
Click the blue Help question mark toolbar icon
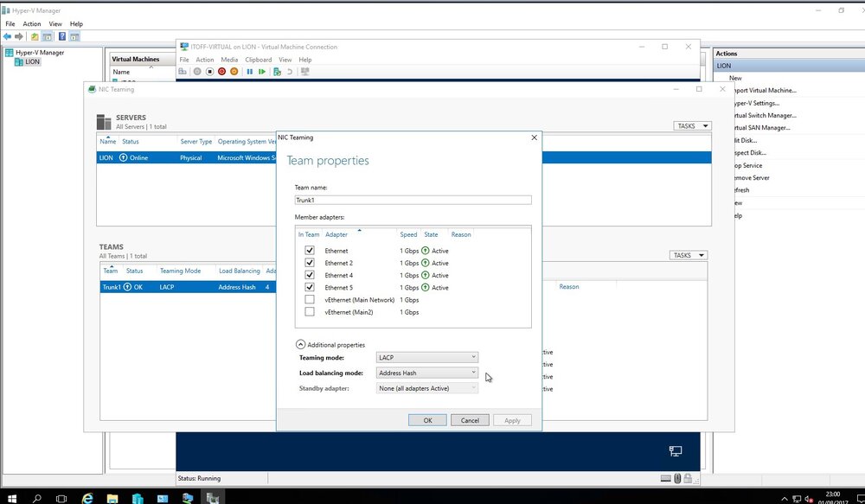[x=61, y=36]
